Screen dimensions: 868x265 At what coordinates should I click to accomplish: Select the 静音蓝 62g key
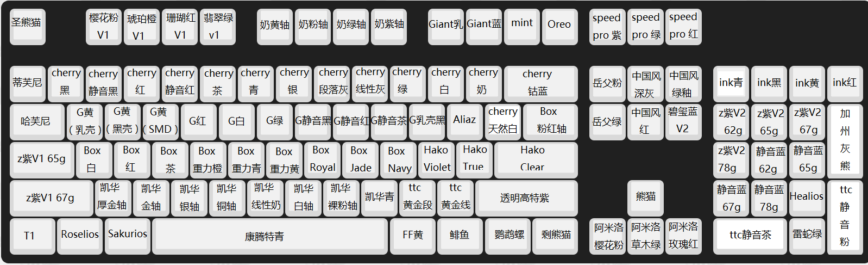click(769, 159)
